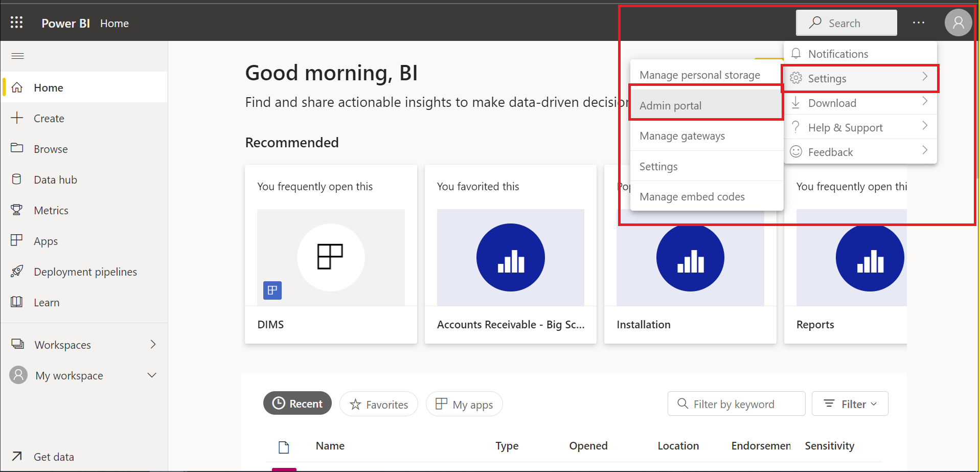Open the DIMS app thumbnail
This screenshot has width=980, height=472.
pyautogui.click(x=331, y=257)
